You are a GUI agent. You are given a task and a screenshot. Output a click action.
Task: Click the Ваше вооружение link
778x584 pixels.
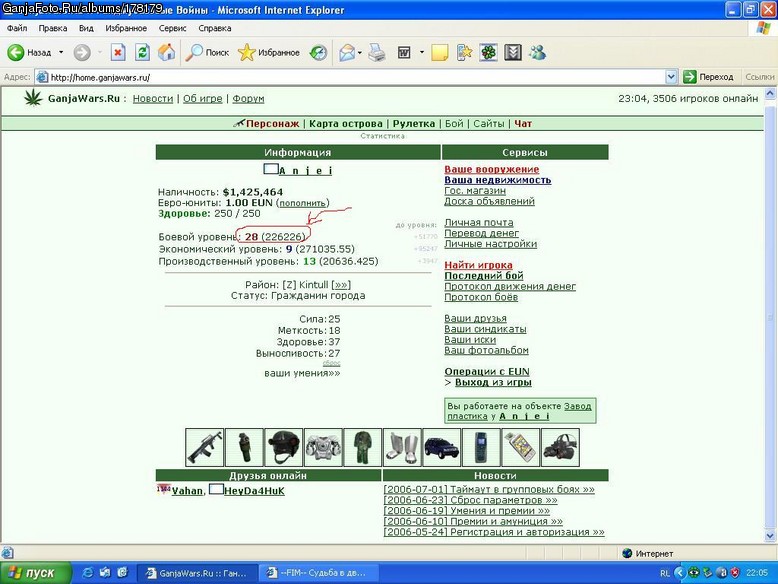coord(492,169)
